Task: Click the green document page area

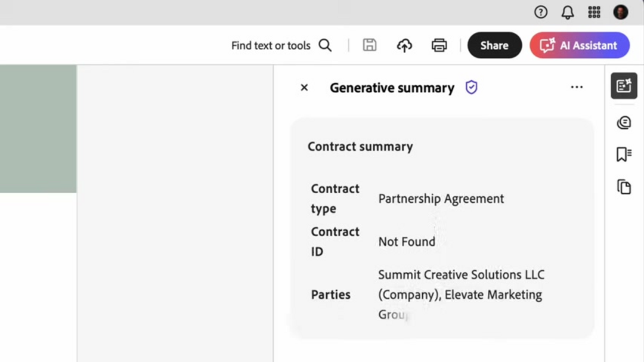Action: click(x=38, y=129)
